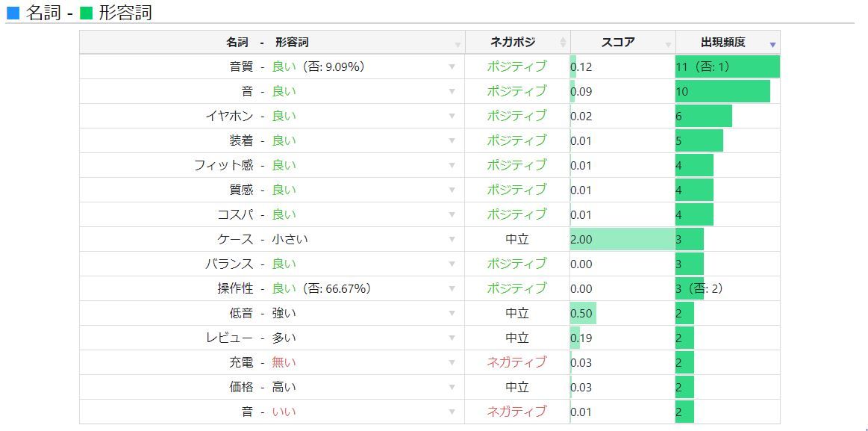Click the ネガティブ label in 充電 row

[516, 362]
